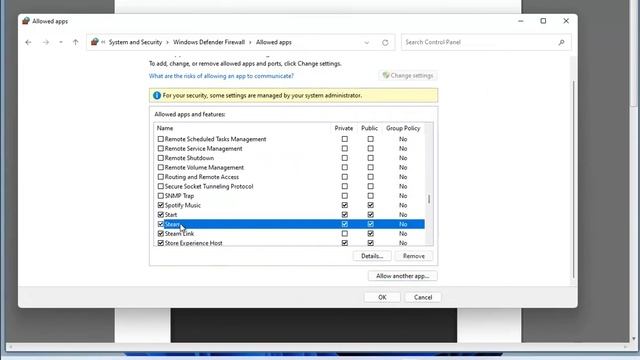Check Routing and Remote Access
Viewport: 640px width, 360px height.
point(161,177)
